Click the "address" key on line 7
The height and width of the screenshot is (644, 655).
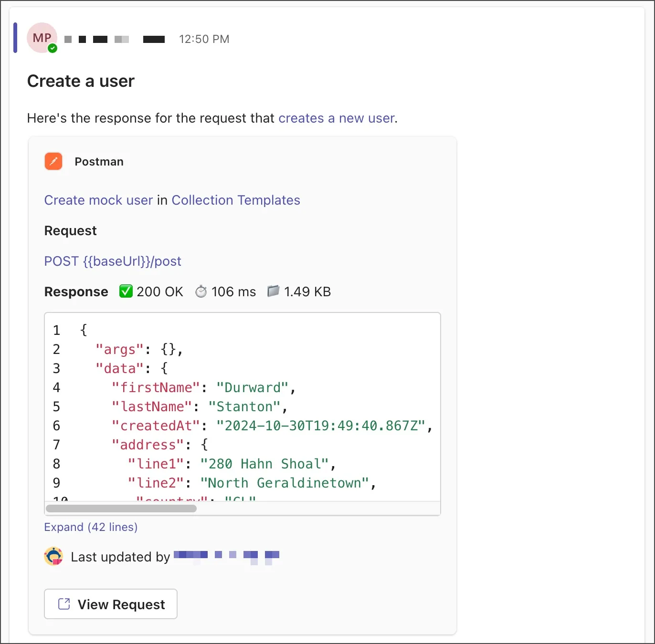coord(148,445)
